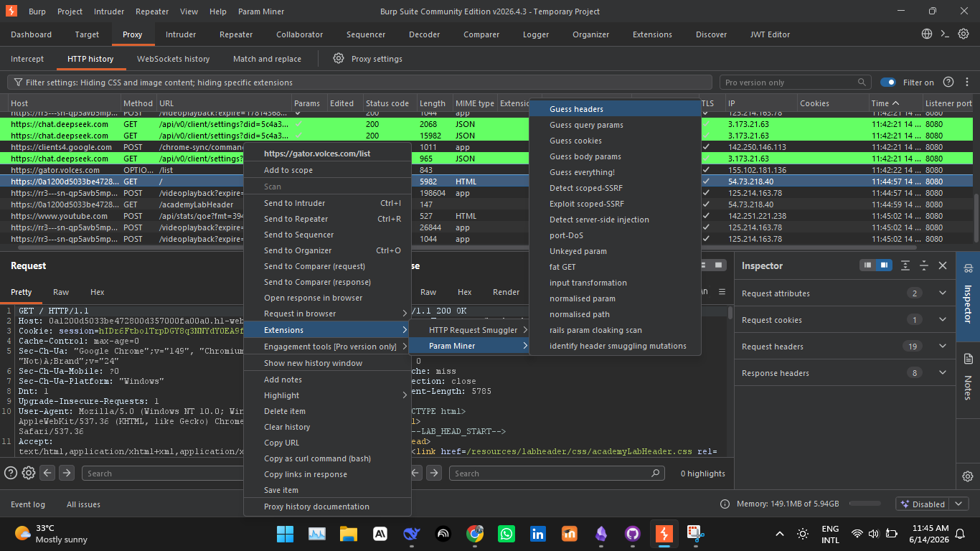
Task: Focus the Pro version only search field
Action: pos(795,83)
